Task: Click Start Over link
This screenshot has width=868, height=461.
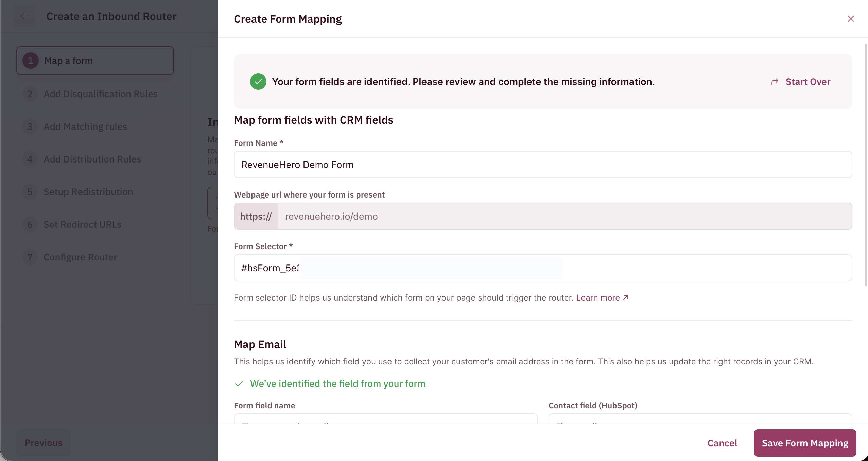Action: 808,82
